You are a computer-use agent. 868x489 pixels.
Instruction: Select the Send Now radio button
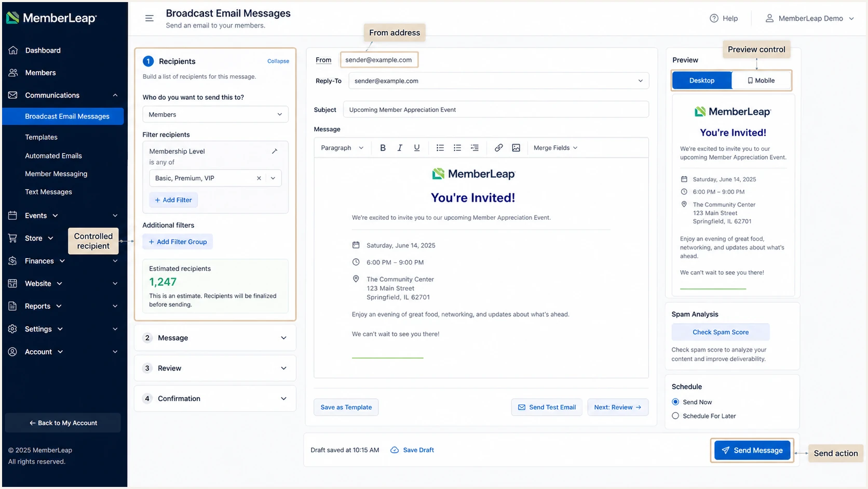tap(675, 402)
